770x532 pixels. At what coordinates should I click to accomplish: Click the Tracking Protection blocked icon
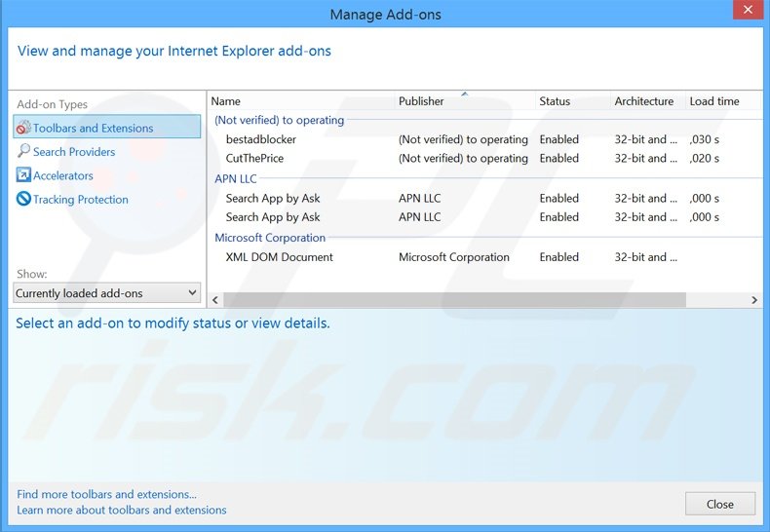(23, 199)
